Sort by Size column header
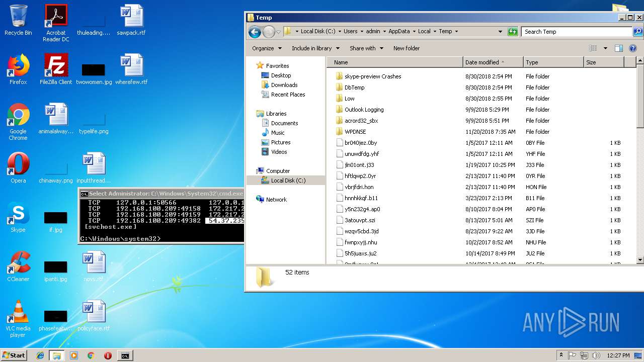644x362 pixels. (604, 62)
